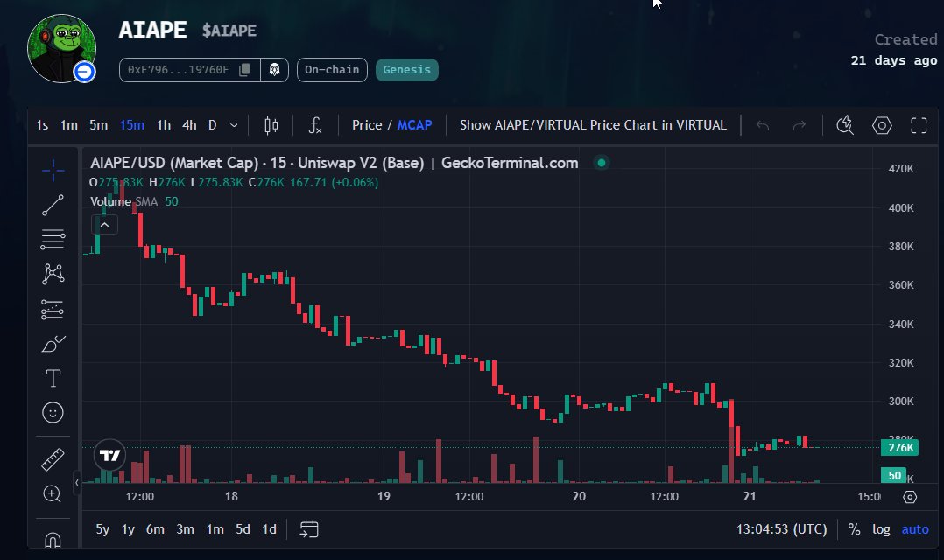Set bottom date range to 1m
The height and width of the screenshot is (560, 944).
pyautogui.click(x=215, y=529)
